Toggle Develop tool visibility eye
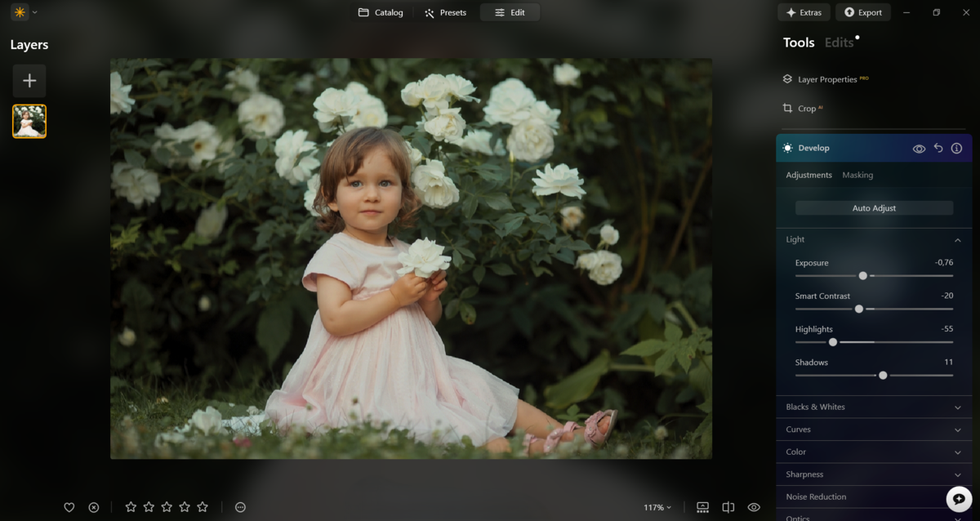Screen dimensions: 980x521 [x=919, y=148]
